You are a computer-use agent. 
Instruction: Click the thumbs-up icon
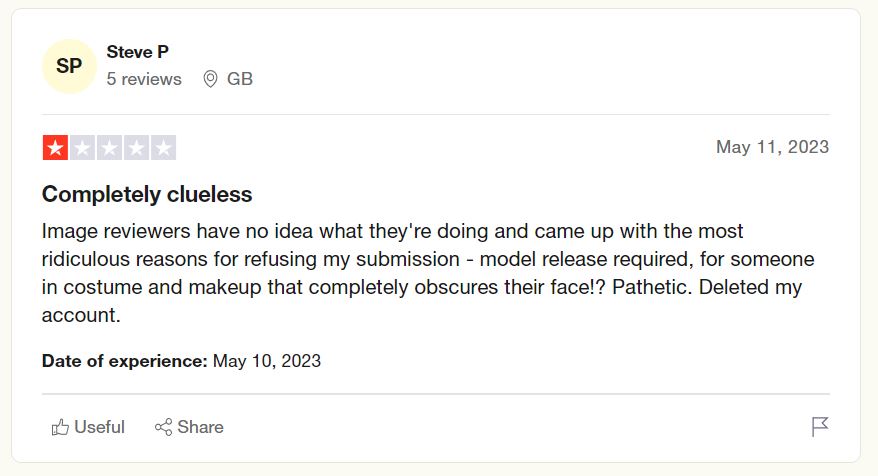tap(60, 427)
